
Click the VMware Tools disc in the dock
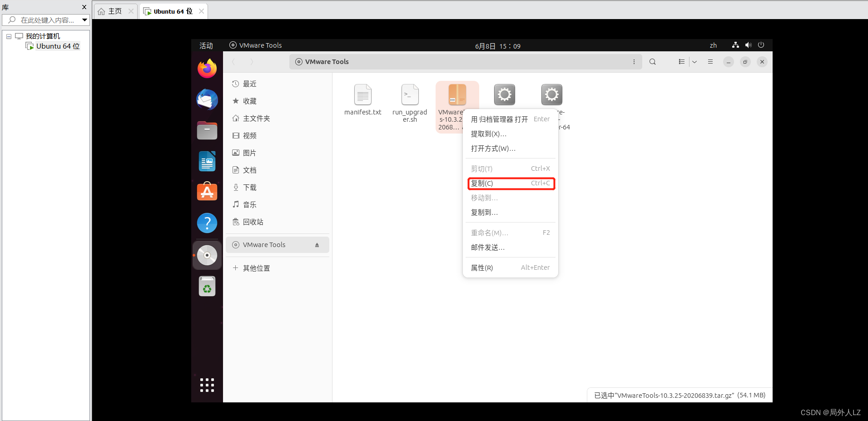click(x=207, y=255)
